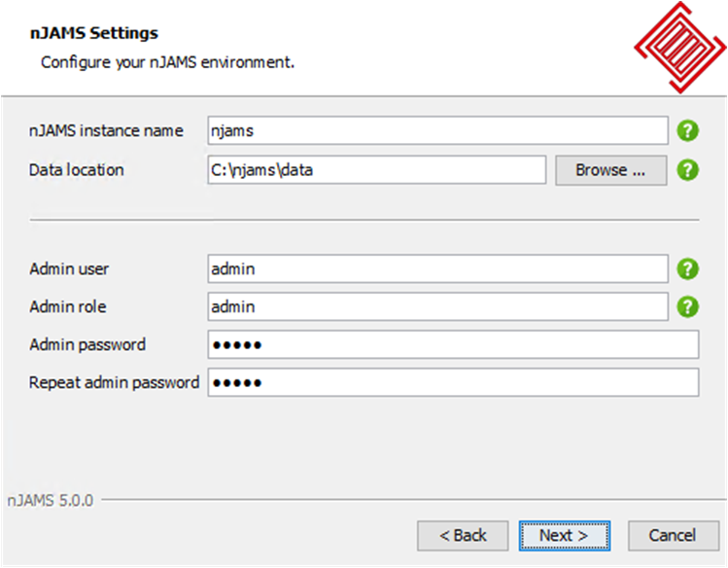728x568 pixels.
Task: Click into the Data location path field
Action: 376,170
